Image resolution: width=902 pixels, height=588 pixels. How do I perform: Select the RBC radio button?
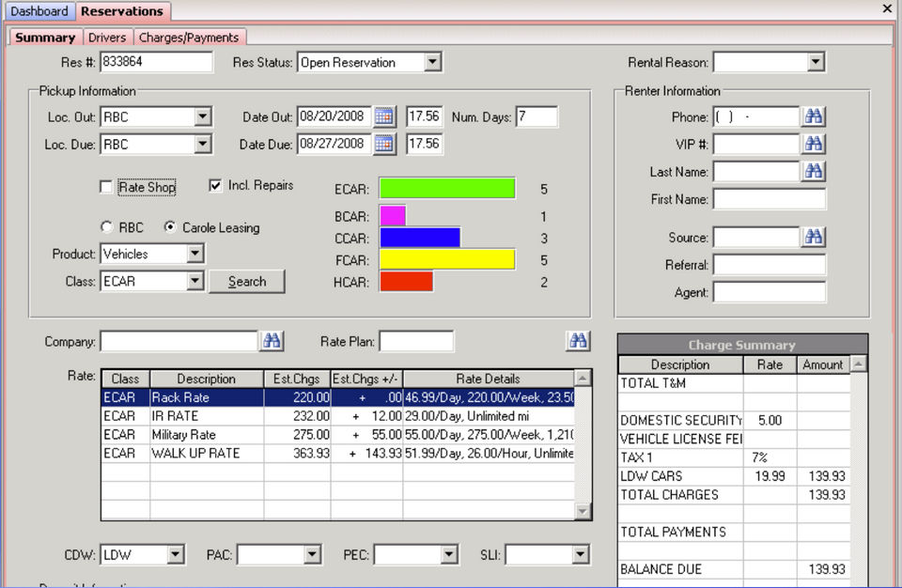coord(106,227)
